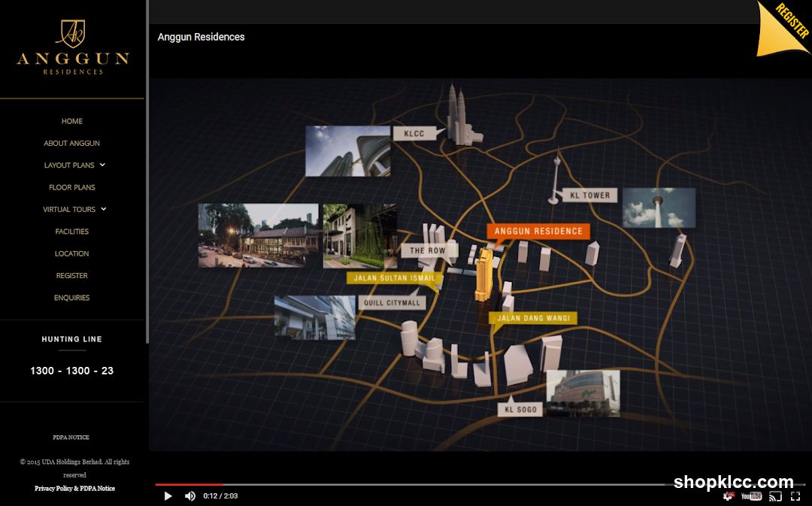Open Privacy Policy & PDPA Notice link
This screenshot has width=812, height=506.
pyautogui.click(x=74, y=489)
